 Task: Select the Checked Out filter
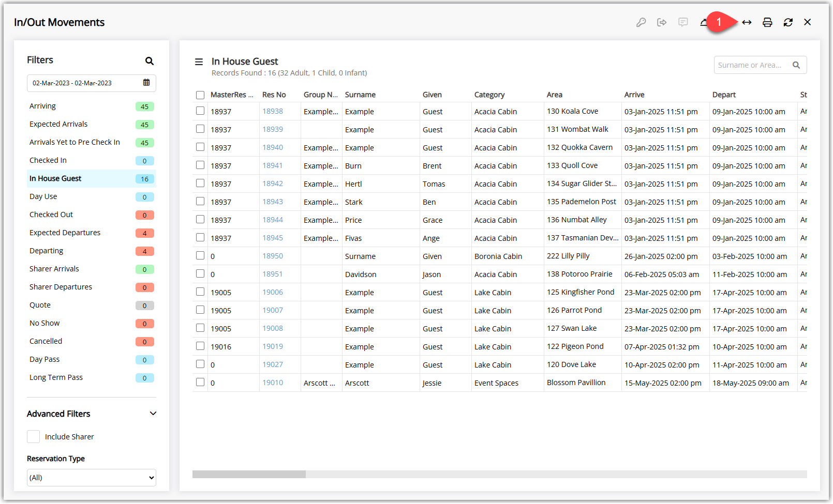coord(92,215)
